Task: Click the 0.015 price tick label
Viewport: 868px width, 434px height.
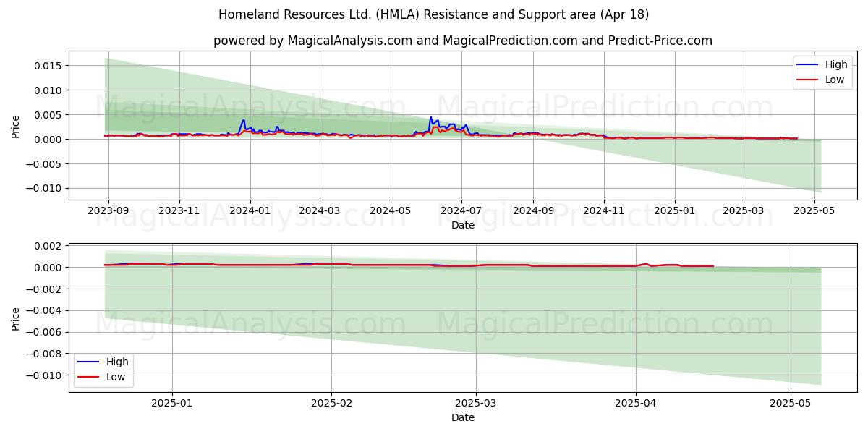Action: [x=49, y=66]
